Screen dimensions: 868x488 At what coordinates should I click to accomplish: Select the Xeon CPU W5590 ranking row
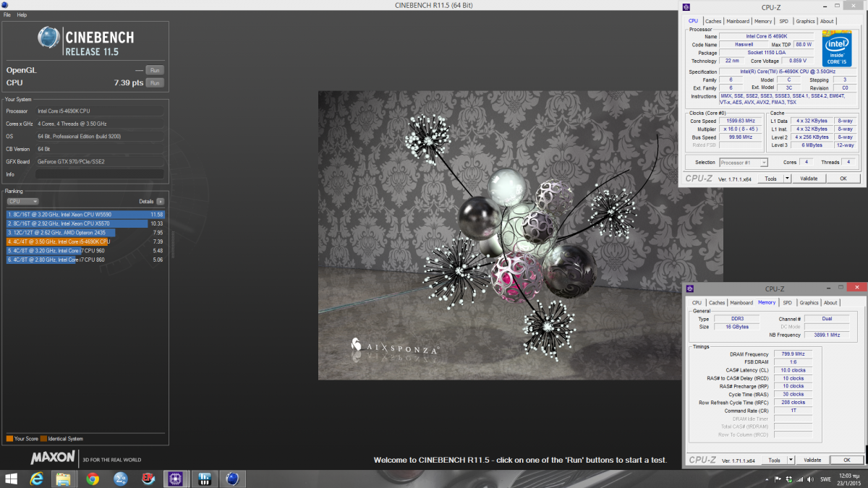click(85, 215)
